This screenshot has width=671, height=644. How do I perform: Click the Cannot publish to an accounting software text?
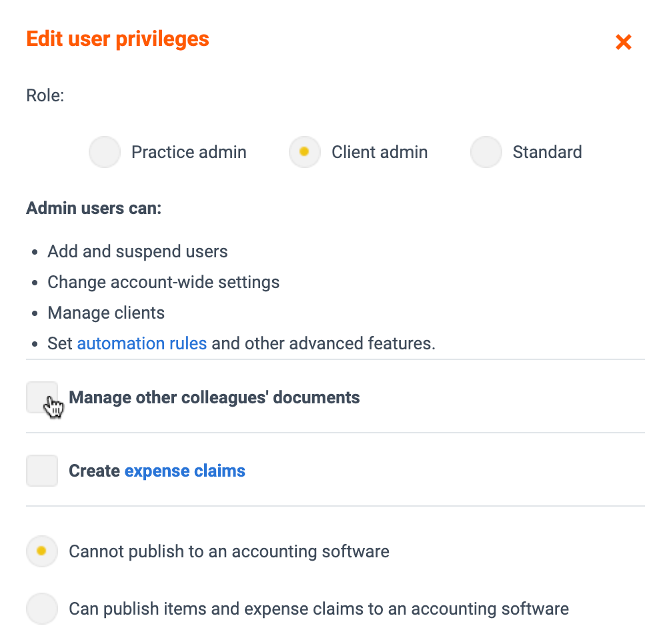pos(229,551)
